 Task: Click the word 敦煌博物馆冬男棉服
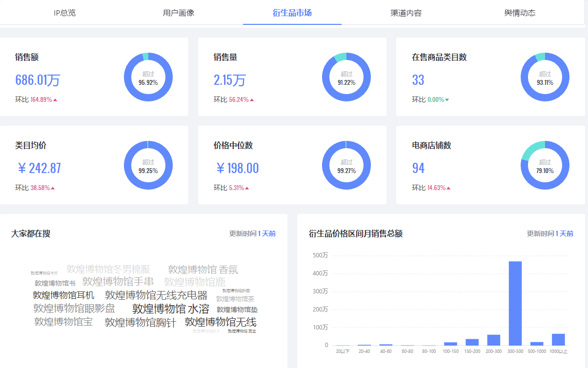click(108, 269)
